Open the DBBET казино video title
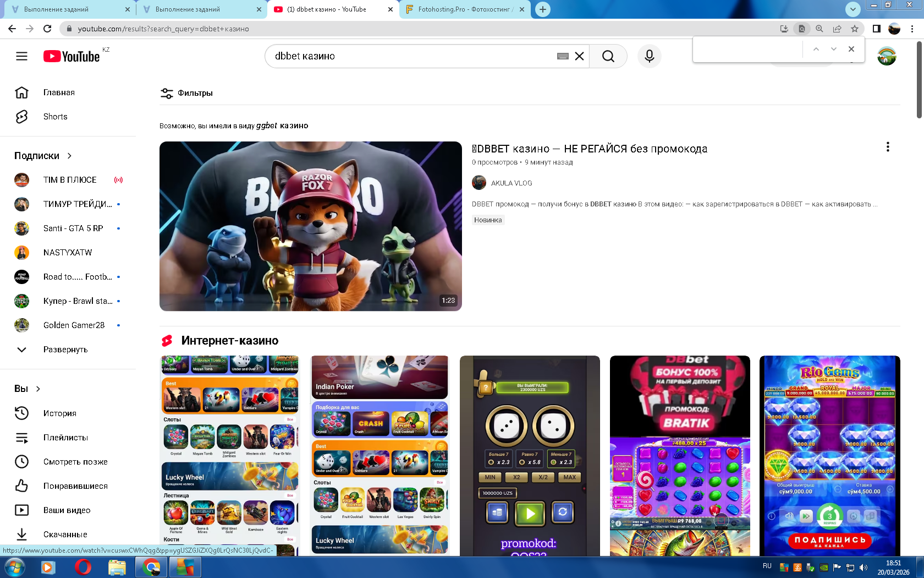This screenshot has width=924, height=578. click(x=590, y=149)
